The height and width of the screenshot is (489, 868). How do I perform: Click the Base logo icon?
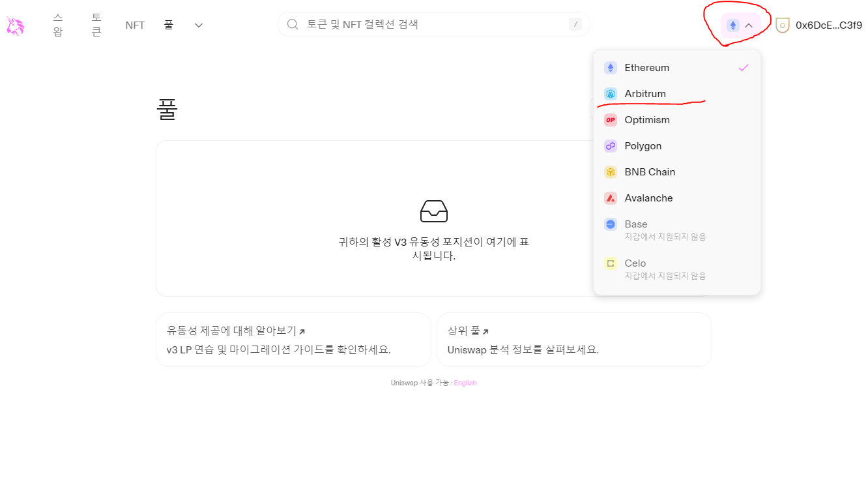click(x=611, y=224)
